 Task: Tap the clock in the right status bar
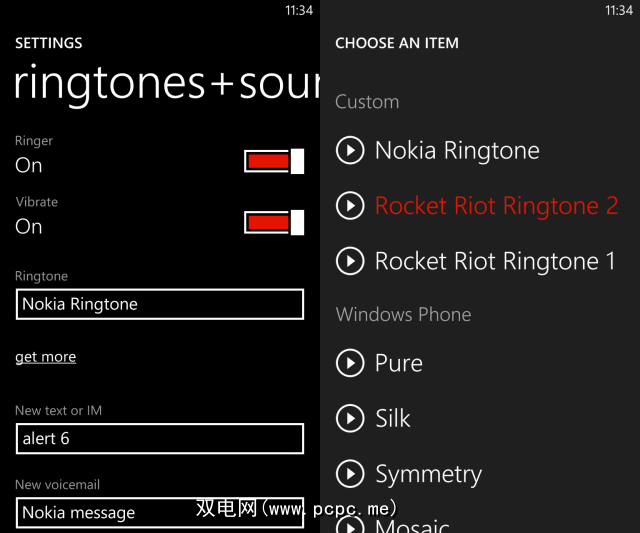pyautogui.click(x=619, y=10)
